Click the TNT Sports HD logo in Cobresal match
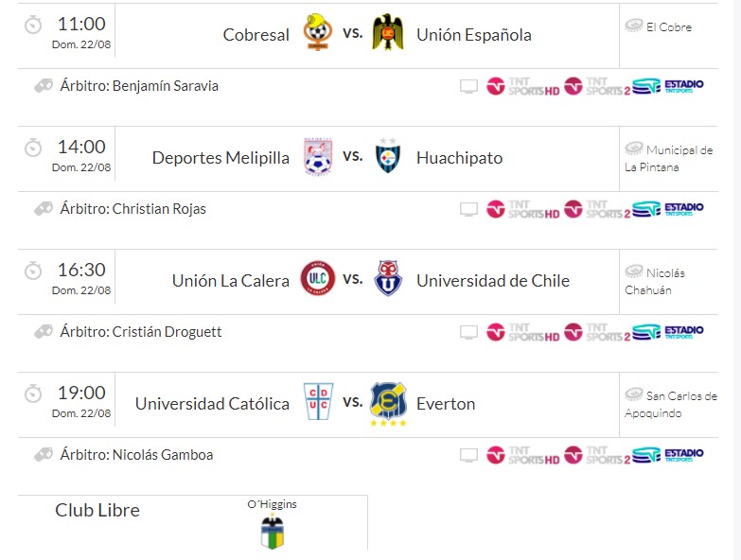The height and width of the screenshot is (560, 741). pos(522,86)
